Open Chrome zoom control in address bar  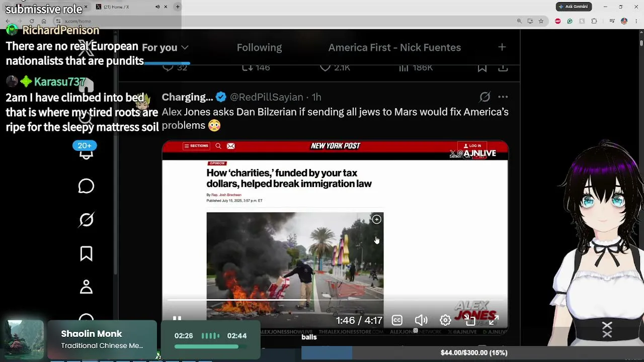(x=519, y=21)
